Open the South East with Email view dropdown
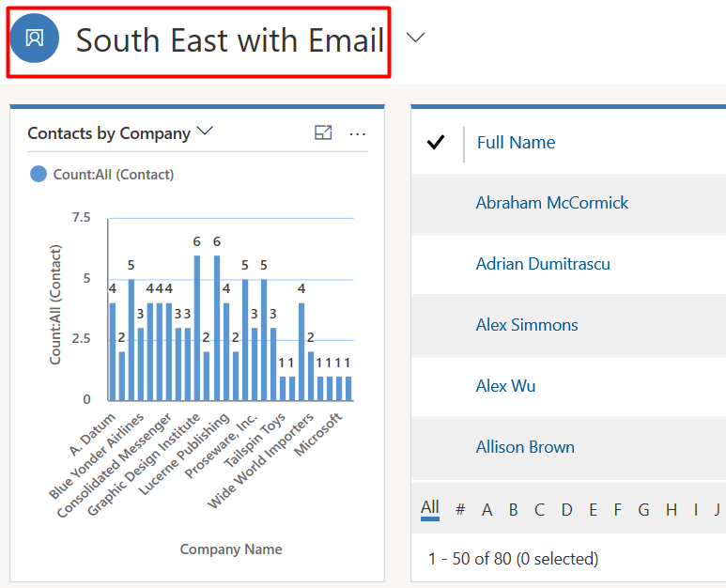 click(415, 38)
